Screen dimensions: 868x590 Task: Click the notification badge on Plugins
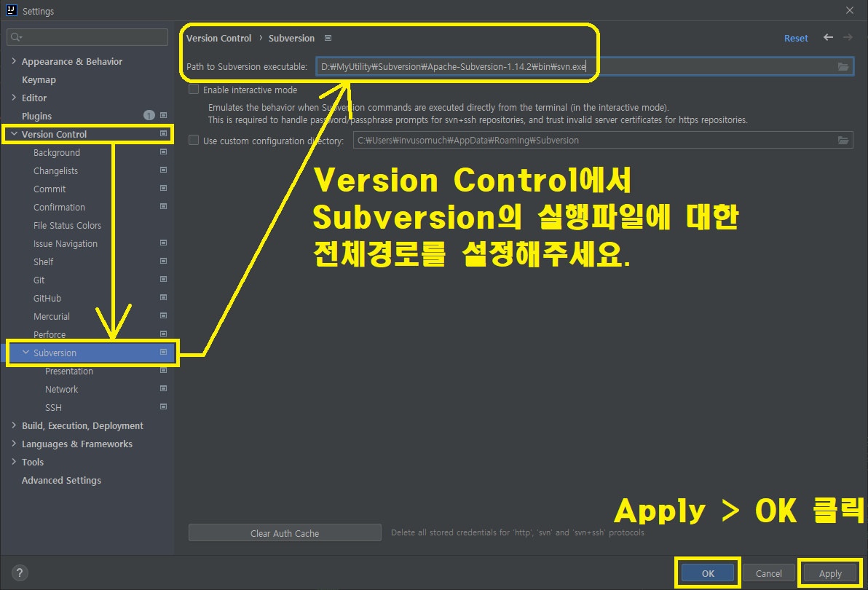[x=149, y=115]
